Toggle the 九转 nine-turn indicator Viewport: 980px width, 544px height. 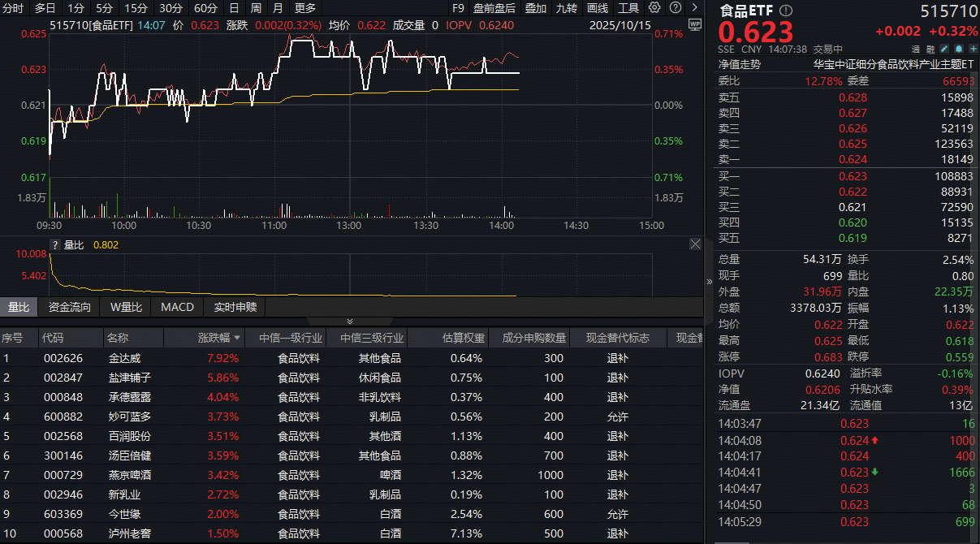click(x=566, y=8)
